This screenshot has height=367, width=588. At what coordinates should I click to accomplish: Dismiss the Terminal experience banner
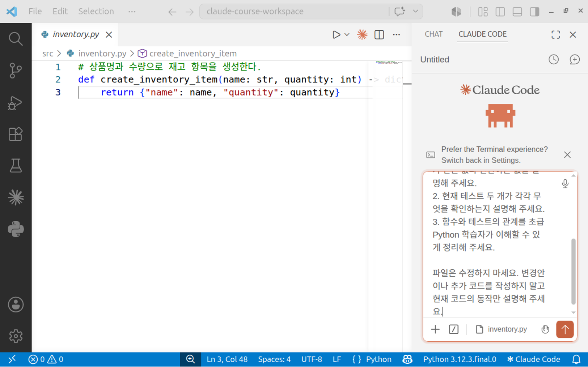(567, 155)
